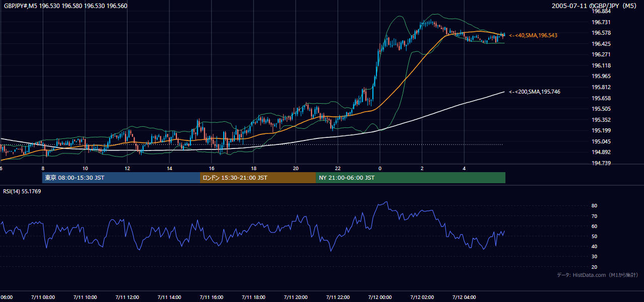Image resolution: width=644 pixels, height=302 pixels.
Task: Click price level 196.578 on the axis
Action: [601, 33]
